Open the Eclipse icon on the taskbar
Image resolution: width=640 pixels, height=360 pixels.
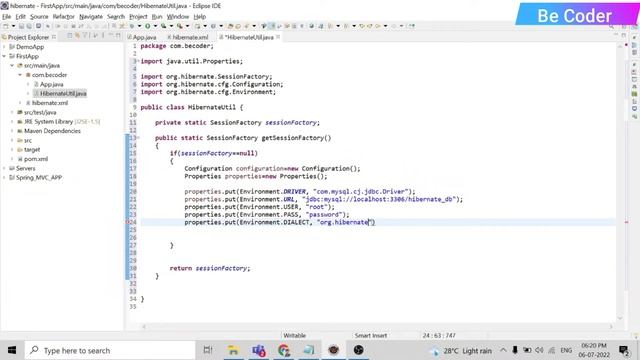click(333, 350)
